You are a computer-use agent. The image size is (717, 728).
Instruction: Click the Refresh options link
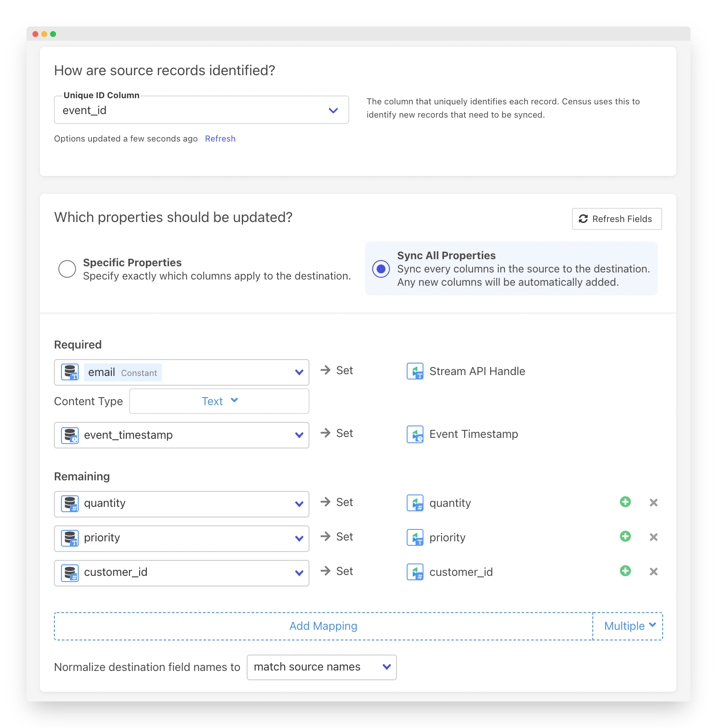220,139
